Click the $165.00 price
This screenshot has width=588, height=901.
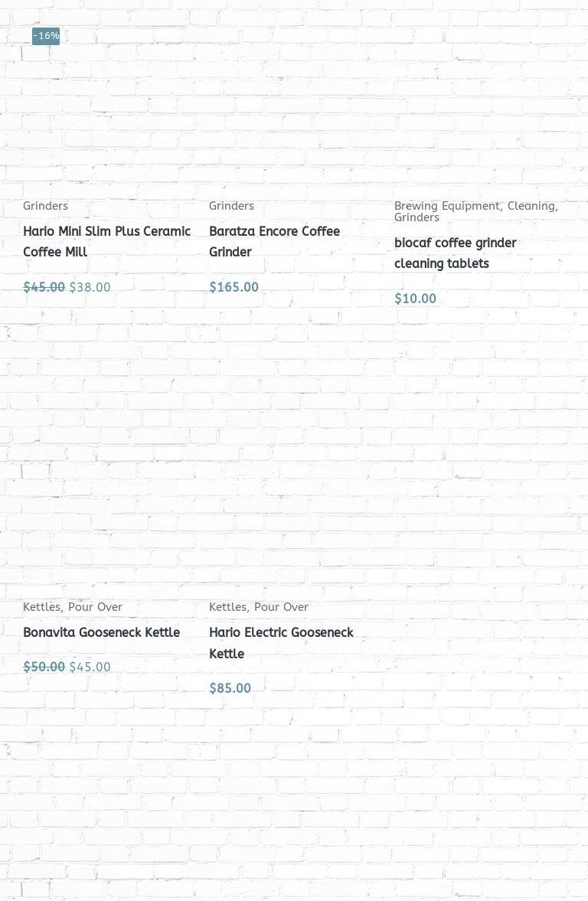point(234,288)
